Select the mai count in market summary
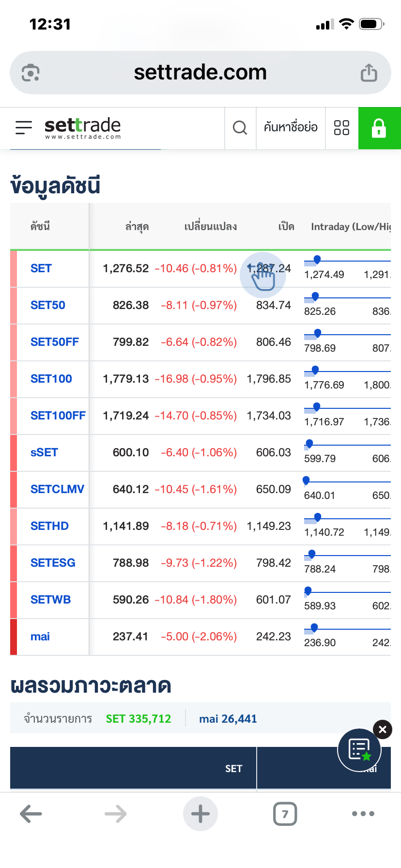401x868 pixels. tap(228, 719)
